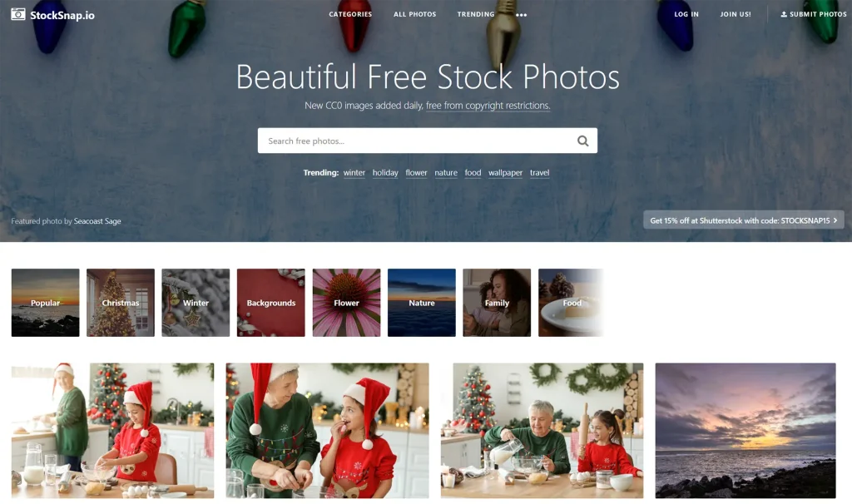Click the Join Us! link

736,15
